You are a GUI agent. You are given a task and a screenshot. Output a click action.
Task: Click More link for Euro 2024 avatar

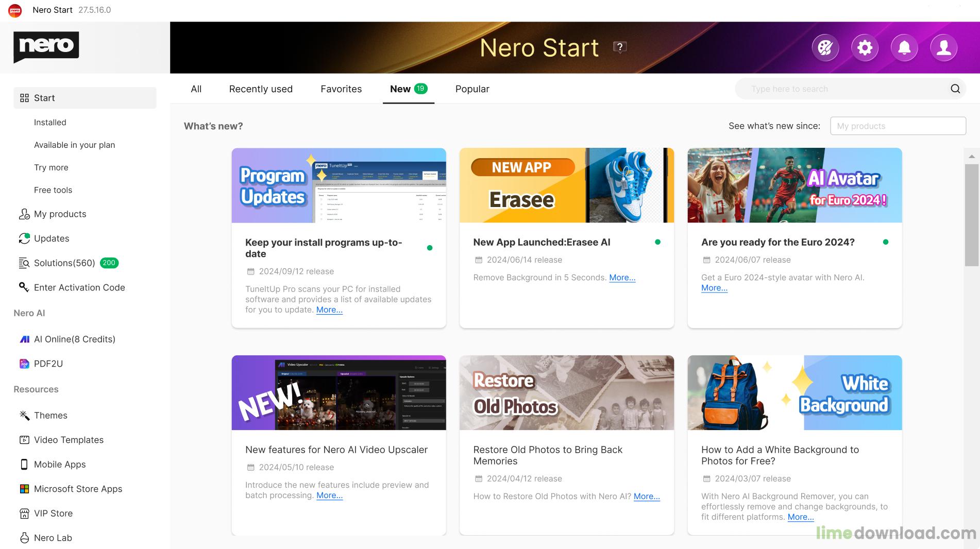[x=714, y=288]
